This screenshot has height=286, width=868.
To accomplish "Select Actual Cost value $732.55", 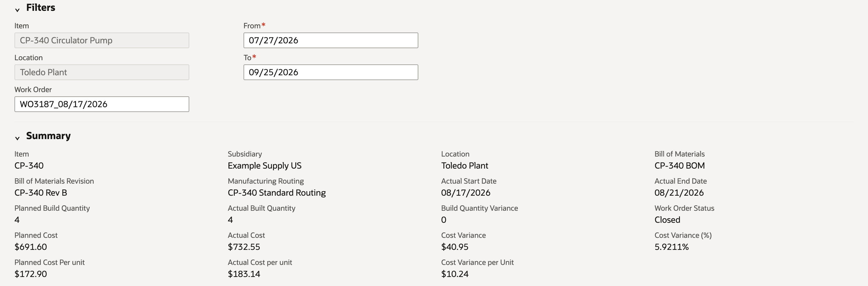I will point(244,247).
